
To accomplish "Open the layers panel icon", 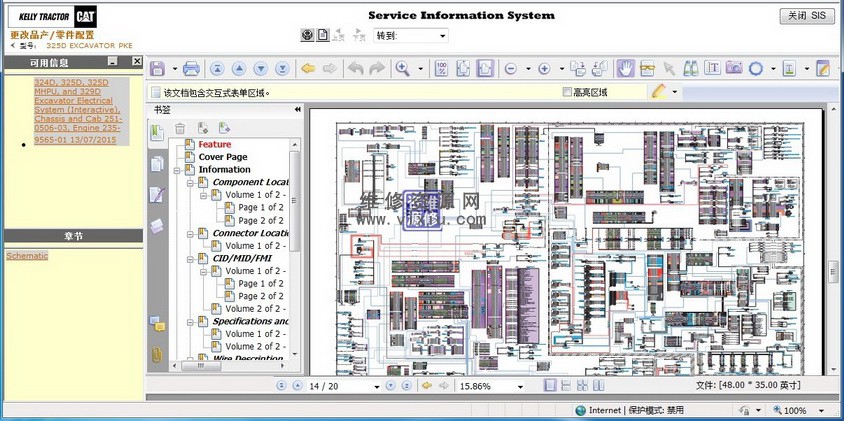I will click(x=157, y=226).
